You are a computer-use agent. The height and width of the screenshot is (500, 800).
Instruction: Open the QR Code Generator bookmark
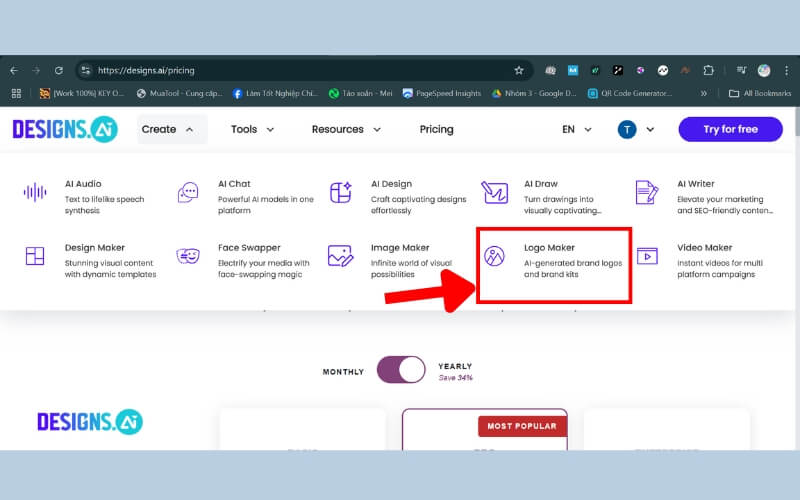(630, 93)
